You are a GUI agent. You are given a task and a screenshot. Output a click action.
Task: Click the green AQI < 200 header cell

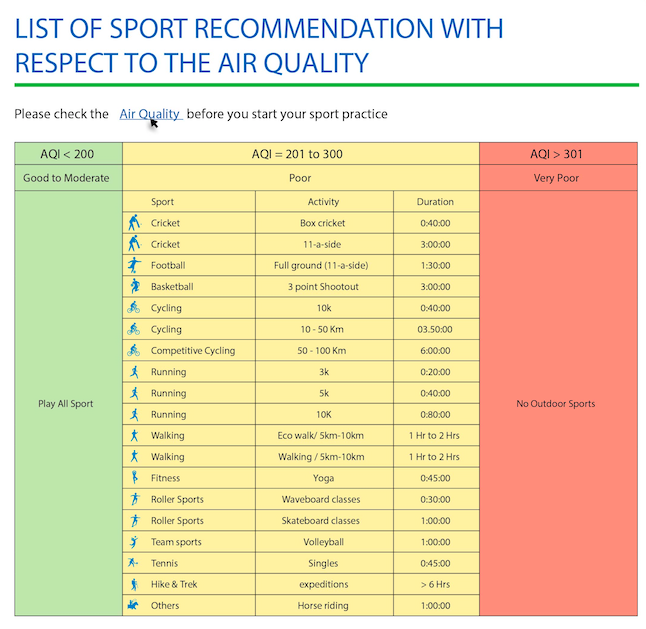click(68, 154)
